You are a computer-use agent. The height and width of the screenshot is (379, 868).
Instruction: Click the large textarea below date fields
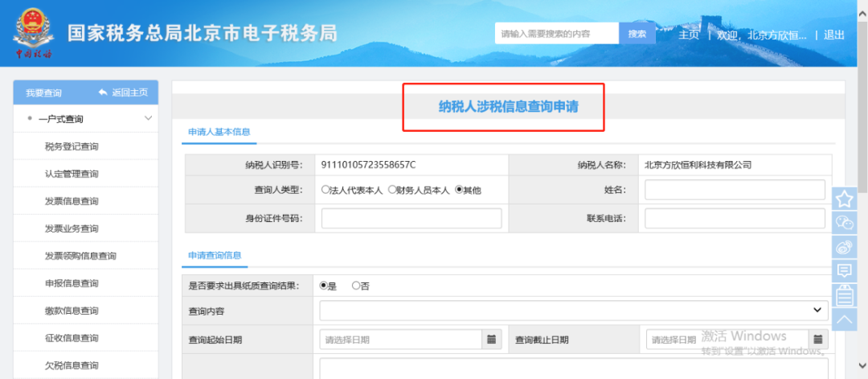pyautogui.click(x=574, y=369)
